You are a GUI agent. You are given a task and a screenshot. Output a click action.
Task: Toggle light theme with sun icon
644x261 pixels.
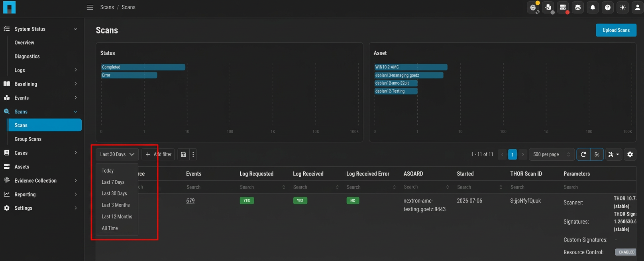[x=623, y=8]
